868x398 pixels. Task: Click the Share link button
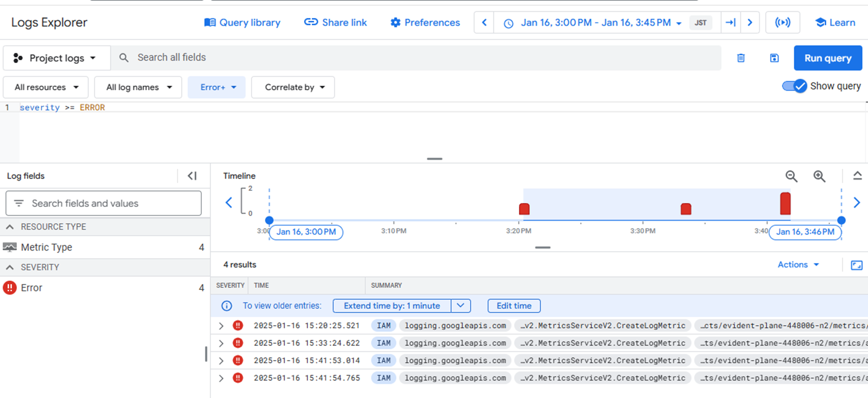335,22
